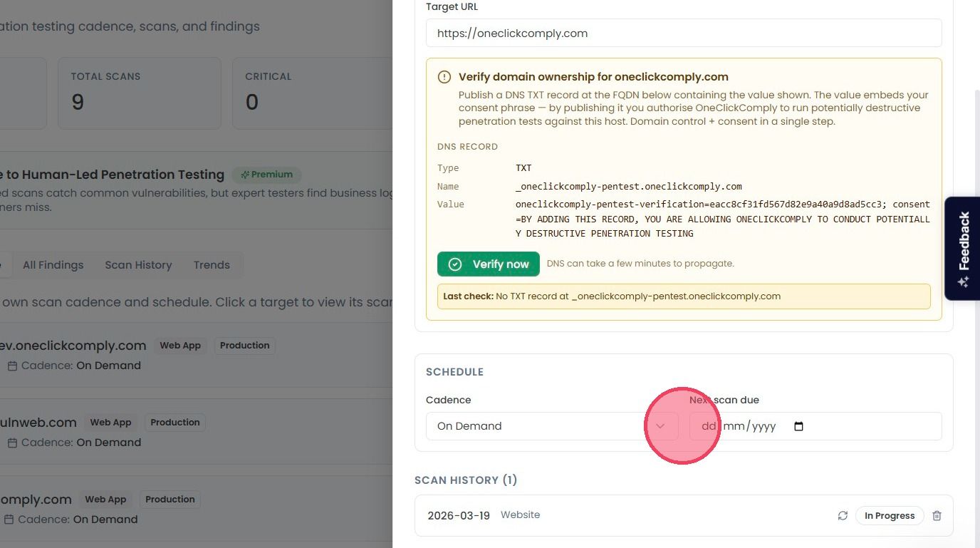Click Cadence On Demand under ev.oneclickcomply.com

click(81, 366)
